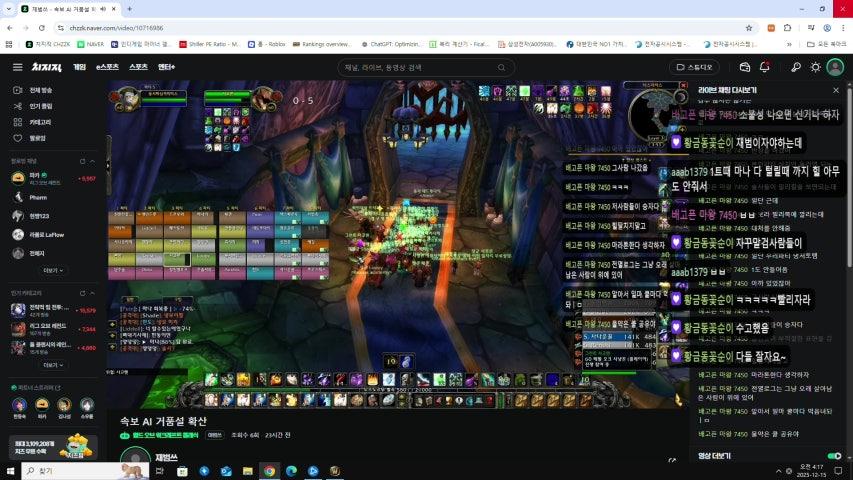Open the profile avatar menu
The width and height of the screenshot is (853, 480).
coord(835,67)
